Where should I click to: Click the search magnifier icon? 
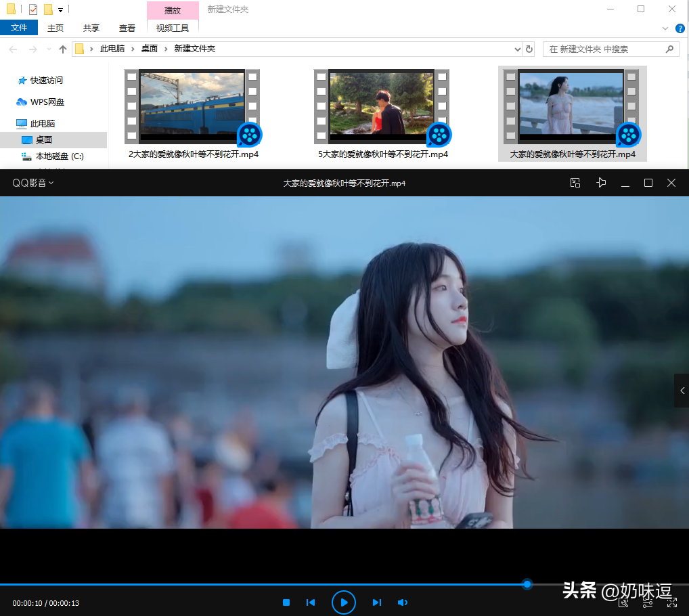[669, 49]
